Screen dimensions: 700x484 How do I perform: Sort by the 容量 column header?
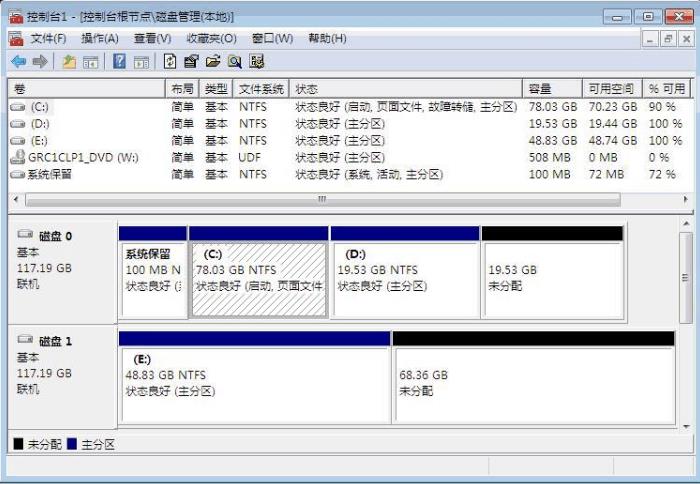point(553,89)
